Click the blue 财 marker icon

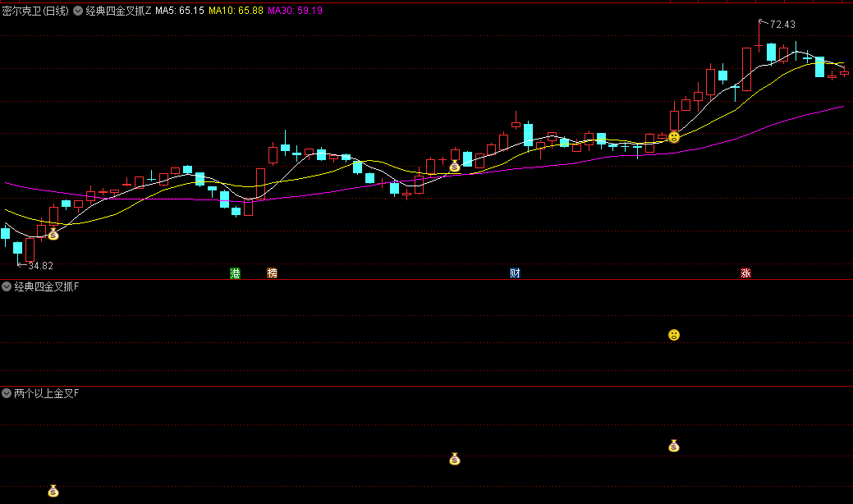[515, 273]
